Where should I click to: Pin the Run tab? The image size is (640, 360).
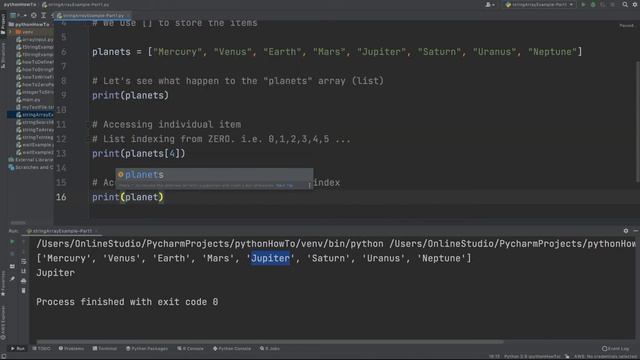(x=12, y=279)
